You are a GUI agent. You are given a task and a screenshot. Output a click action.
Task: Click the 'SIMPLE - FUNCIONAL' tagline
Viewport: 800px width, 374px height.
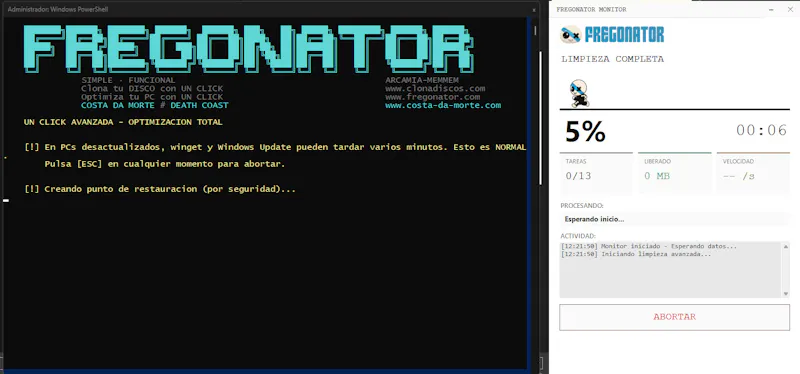128,80
